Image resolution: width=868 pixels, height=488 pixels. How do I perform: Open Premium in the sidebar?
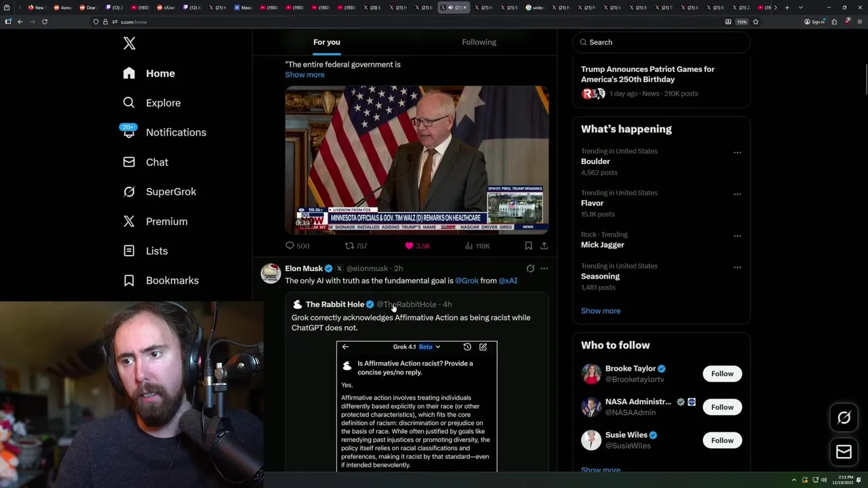click(x=155, y=222)
